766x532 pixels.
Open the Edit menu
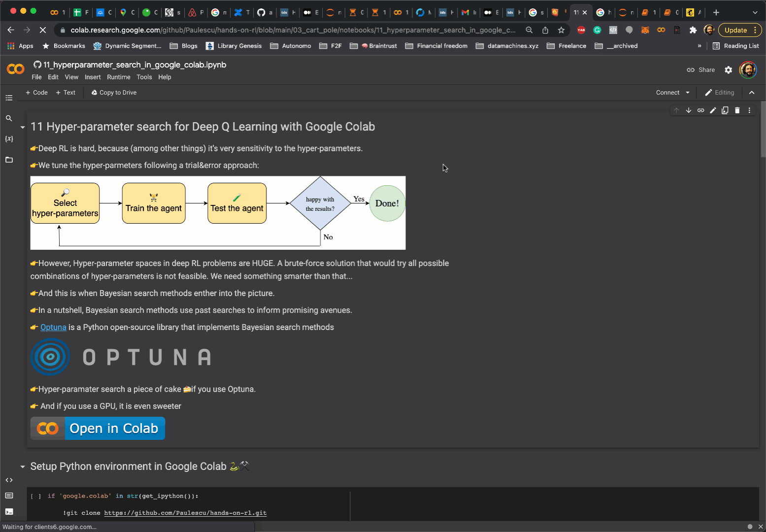coord(53,77)
